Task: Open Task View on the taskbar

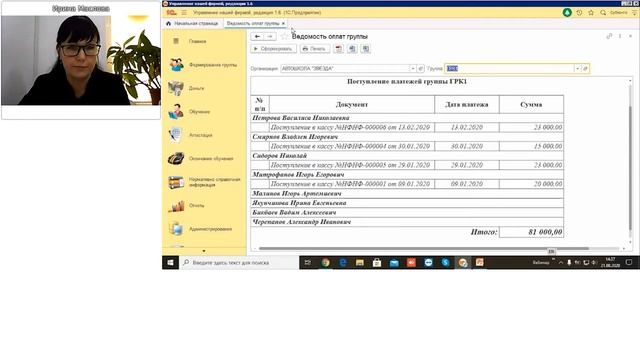Action: 308,263
